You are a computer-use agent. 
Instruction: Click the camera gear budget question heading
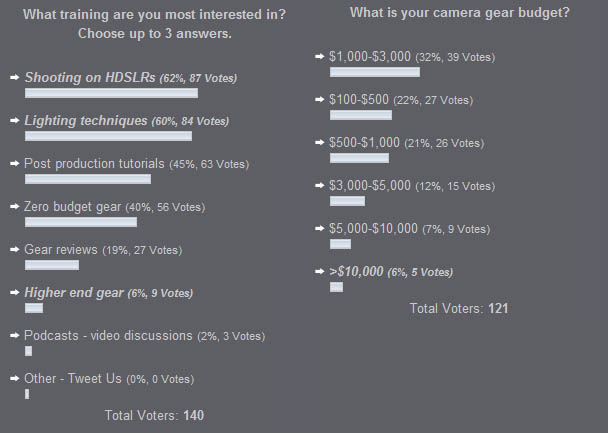click(x=460, y=13)
